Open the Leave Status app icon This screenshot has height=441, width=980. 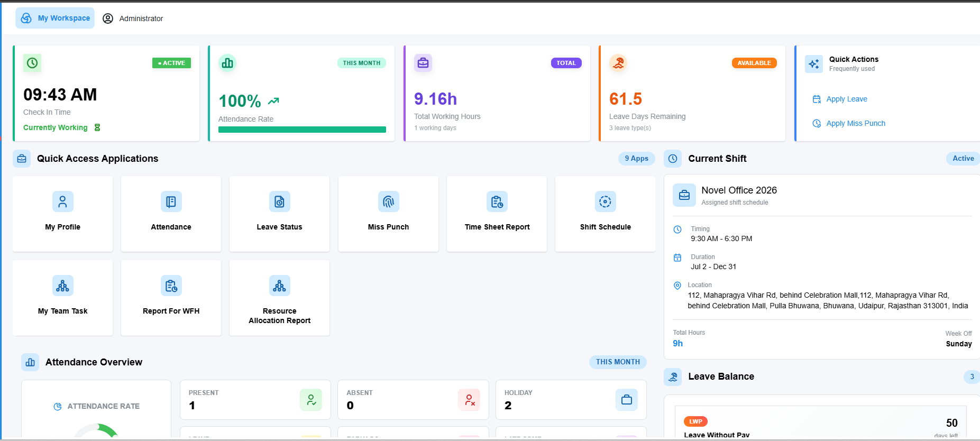(x=280, y=201)
